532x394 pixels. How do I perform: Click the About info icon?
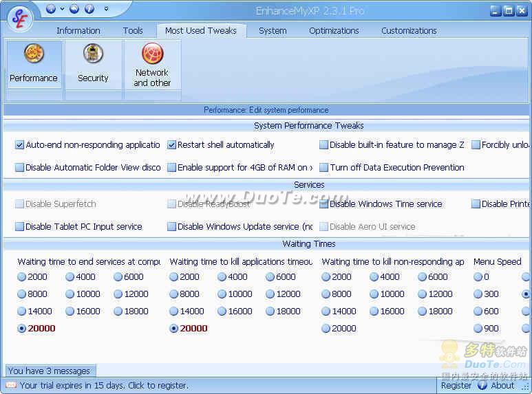point(482,385)
